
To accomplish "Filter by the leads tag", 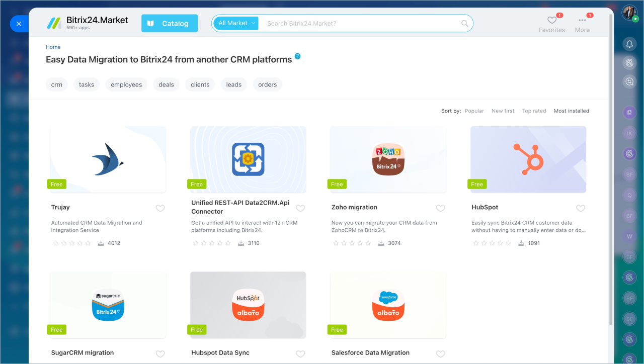I will (234, 84).
